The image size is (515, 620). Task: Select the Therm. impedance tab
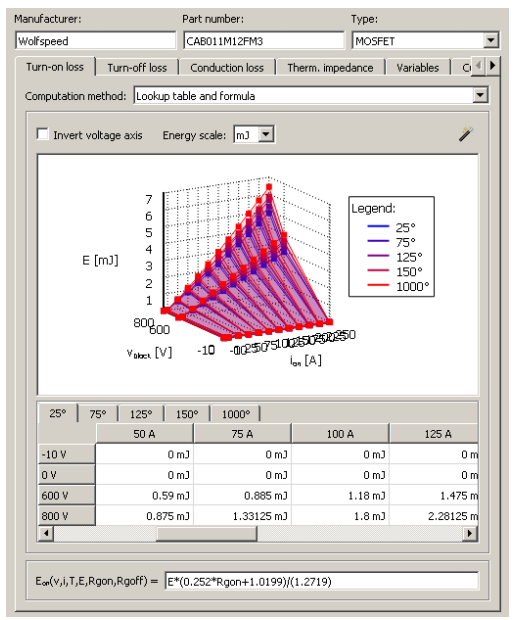tap(330, 68)
